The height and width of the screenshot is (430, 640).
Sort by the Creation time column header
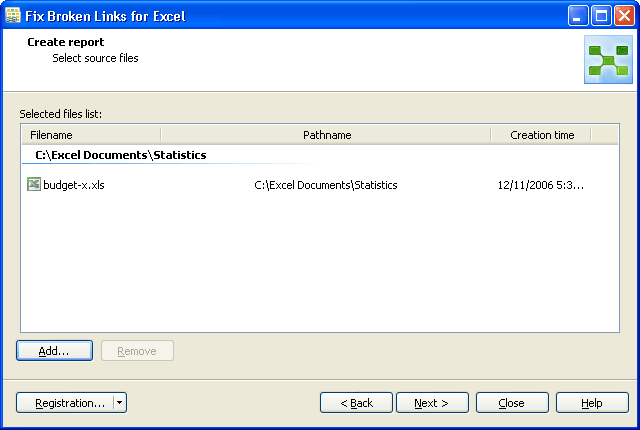point(541,135)
